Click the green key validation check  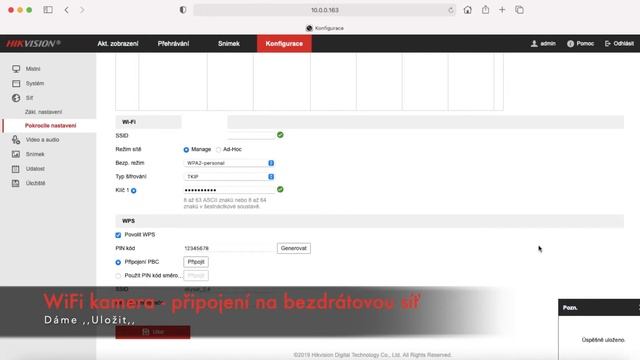point(280,189)
